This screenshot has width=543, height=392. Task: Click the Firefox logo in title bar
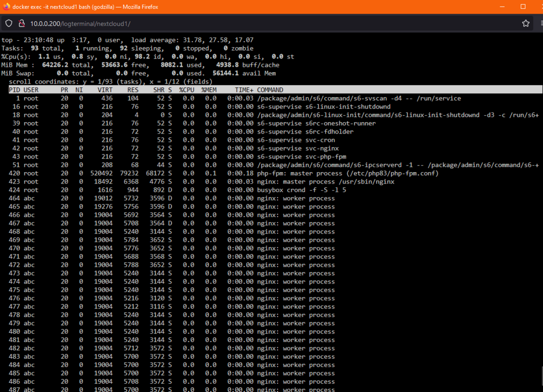[6, 7]
